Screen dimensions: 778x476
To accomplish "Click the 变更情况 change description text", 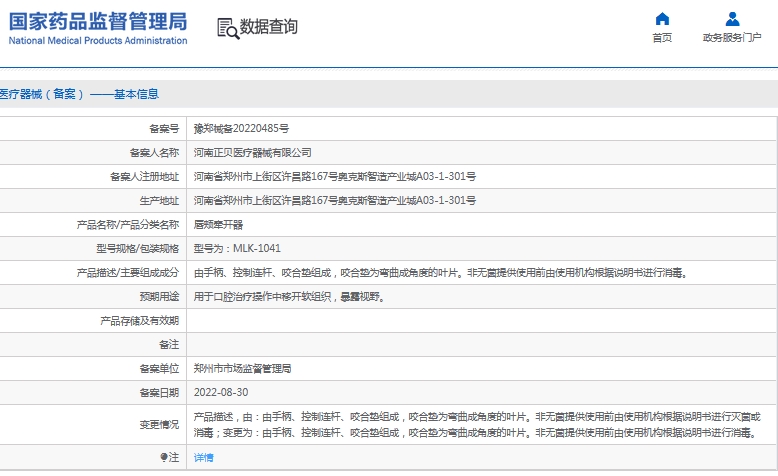I will click(x=477, y=425).
